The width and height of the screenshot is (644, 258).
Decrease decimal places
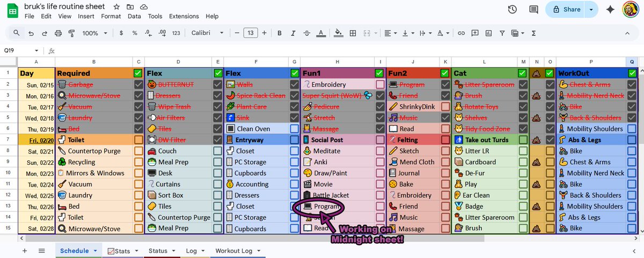click(x=148, y=33)
